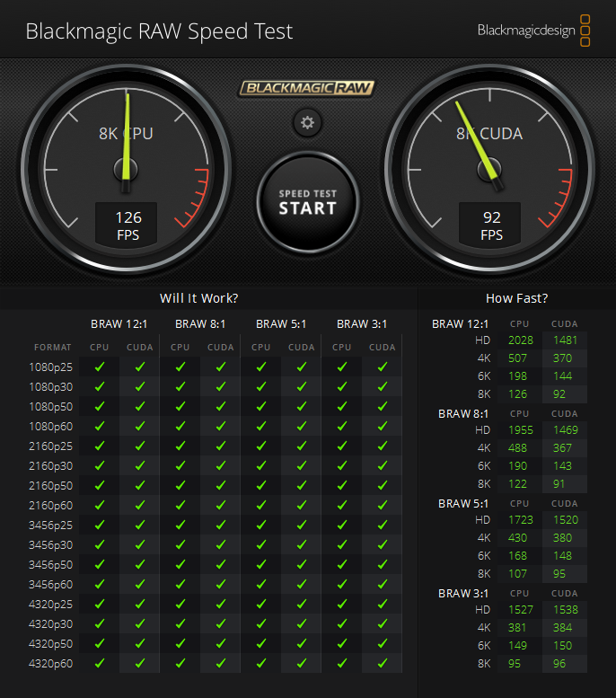This screenshot has height=698, width=616.
Task: Click the 1080p30 BRAW 12:1 CUDA checkmark
Action: tap(140, 386)
